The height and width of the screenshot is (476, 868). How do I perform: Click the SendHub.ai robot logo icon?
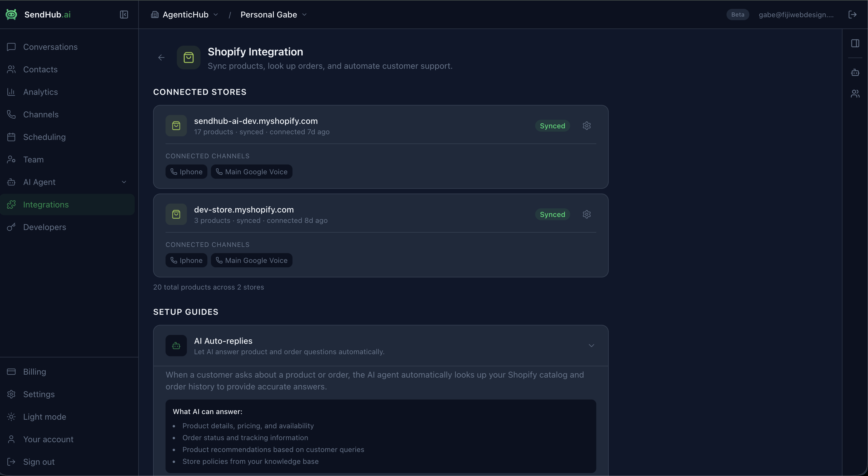(x=11, y=15)
